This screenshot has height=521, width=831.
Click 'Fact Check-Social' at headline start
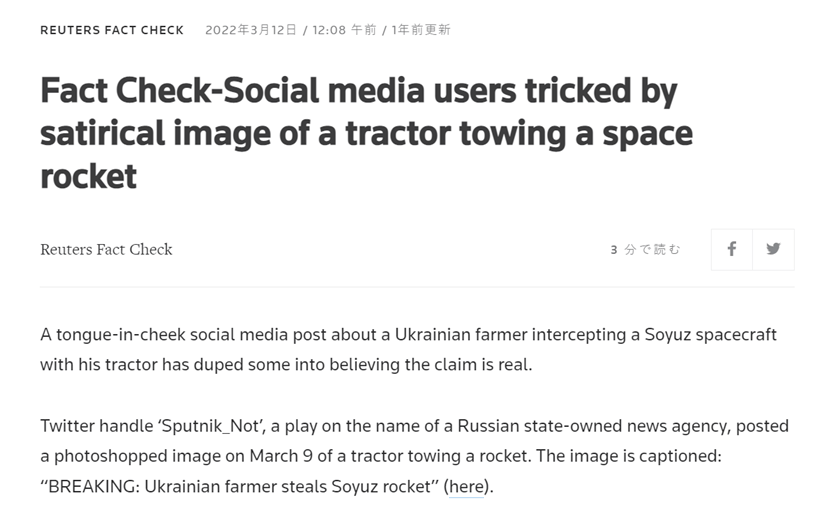tap(179, 91)
